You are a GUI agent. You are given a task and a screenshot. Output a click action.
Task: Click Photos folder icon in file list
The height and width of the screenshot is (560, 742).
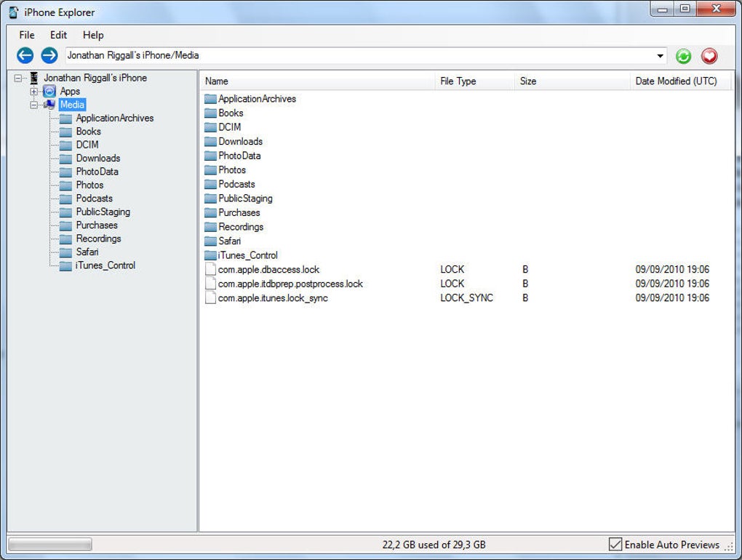pos(210,169)
